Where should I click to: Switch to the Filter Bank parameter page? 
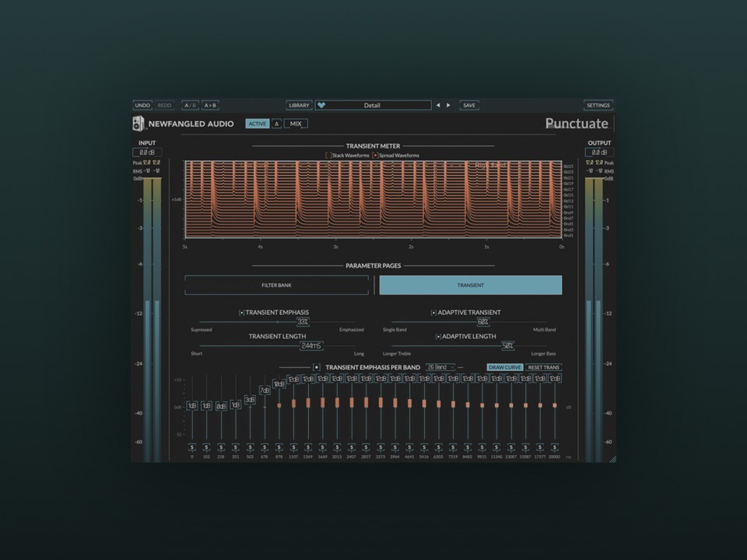(x=276, y=285)
